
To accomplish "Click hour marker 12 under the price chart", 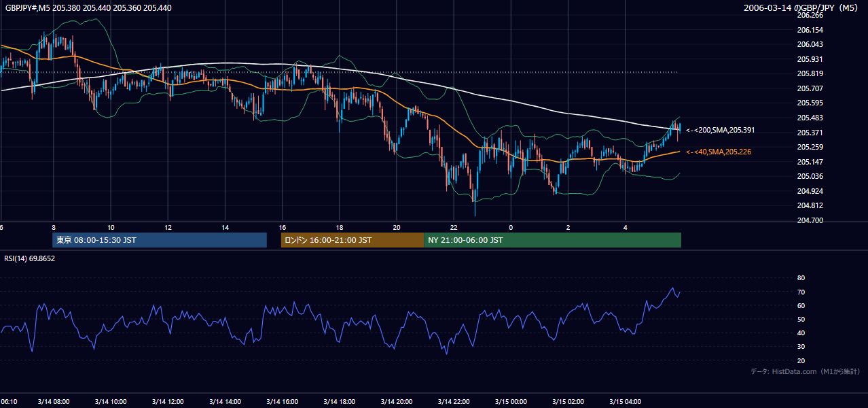I will point(168,228).
